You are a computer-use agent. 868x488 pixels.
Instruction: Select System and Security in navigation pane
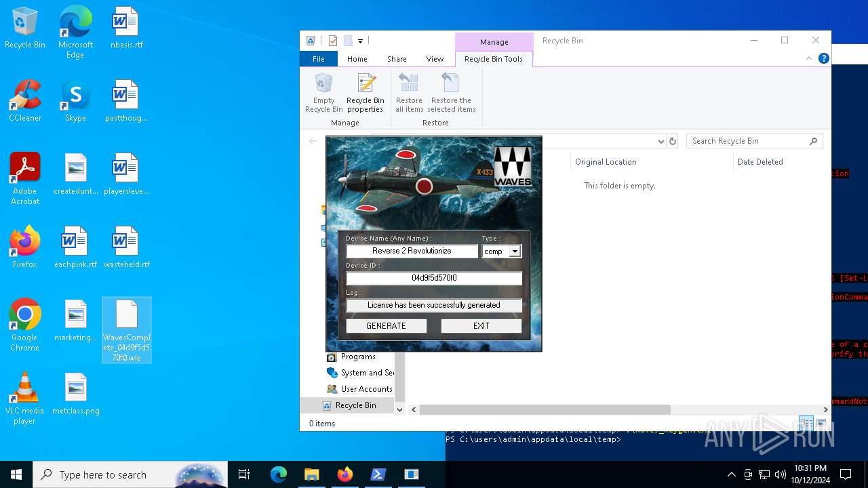359,373
